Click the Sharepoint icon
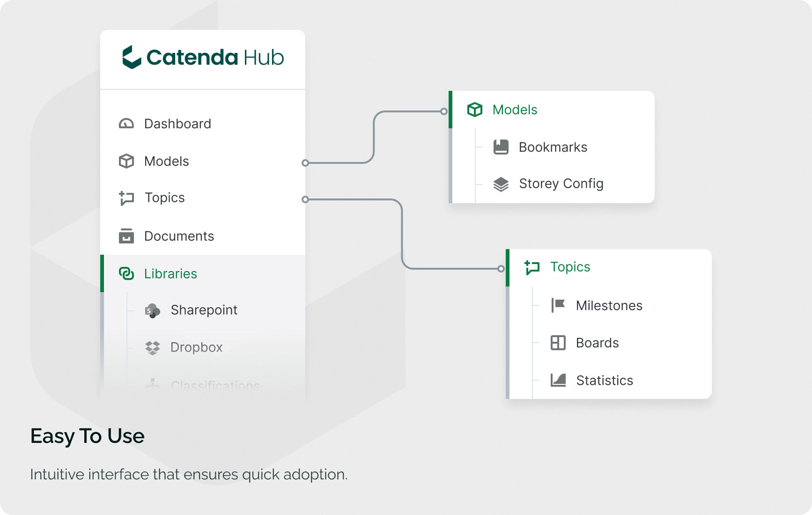 point(152,310)
